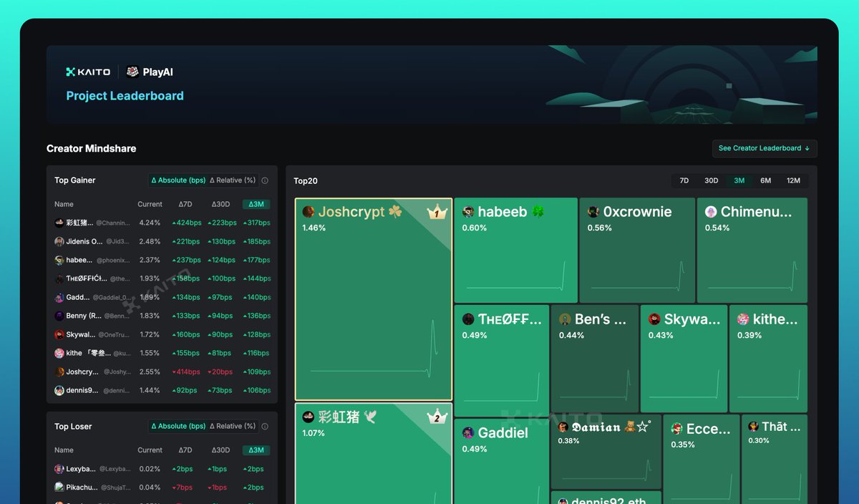Click Pikachu... avatar in loser list

tap(59, 488)
